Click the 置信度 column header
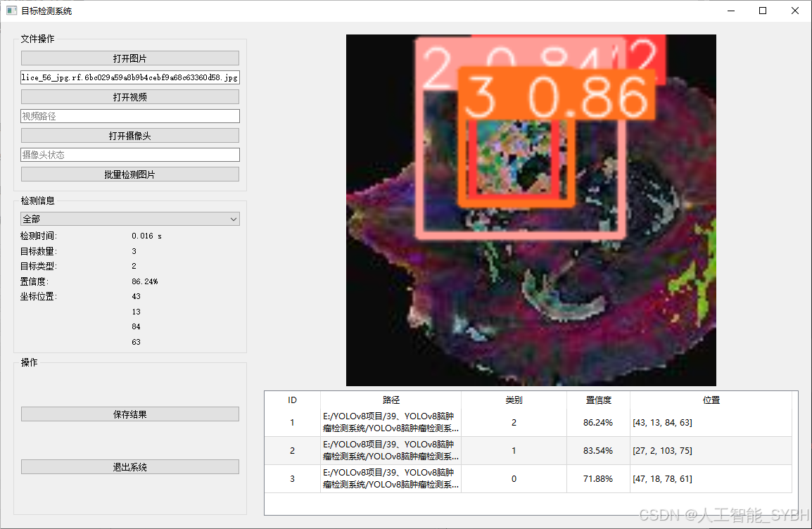The height and width of the screenshot is (529, 812). point(598,400)
